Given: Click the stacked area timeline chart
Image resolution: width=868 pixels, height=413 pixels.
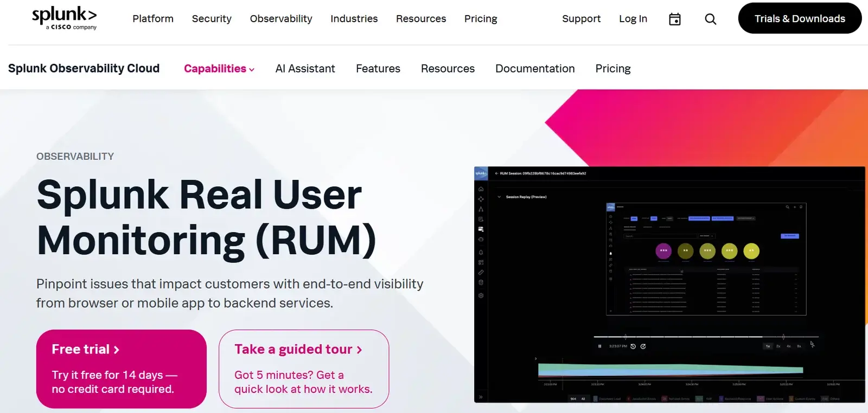Looking at the screenshot, I should pyautogui.click(x=671, y=370).
